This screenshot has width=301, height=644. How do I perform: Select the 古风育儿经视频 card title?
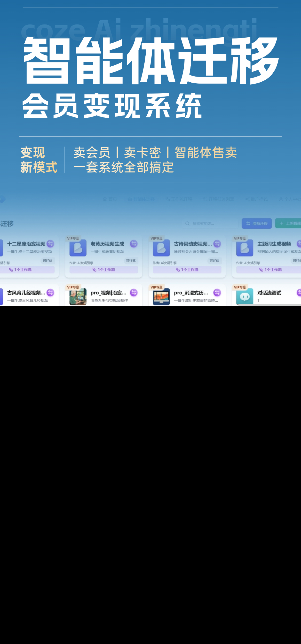[x=26, y=293]
